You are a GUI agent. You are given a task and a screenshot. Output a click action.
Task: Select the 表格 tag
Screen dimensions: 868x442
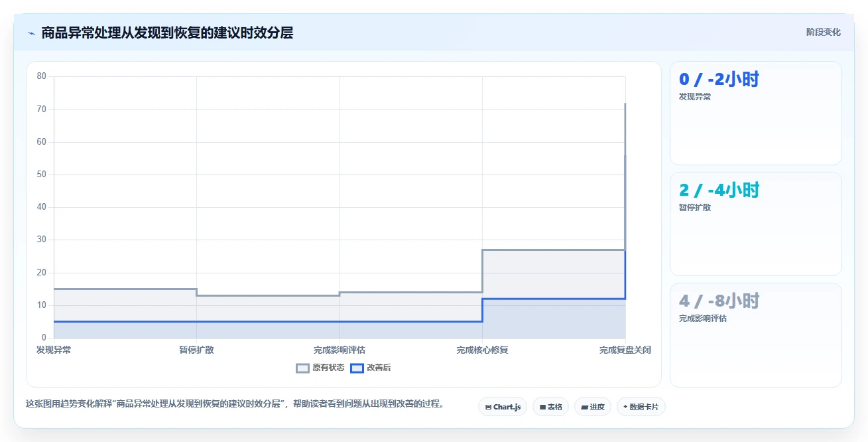tap(551, 407)
